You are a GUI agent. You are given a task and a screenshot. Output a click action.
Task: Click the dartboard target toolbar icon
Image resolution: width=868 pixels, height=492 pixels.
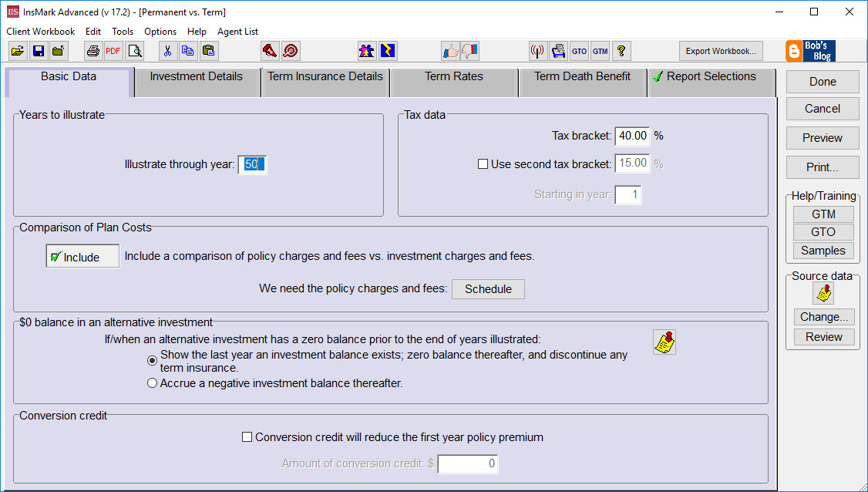click(291, 51)
